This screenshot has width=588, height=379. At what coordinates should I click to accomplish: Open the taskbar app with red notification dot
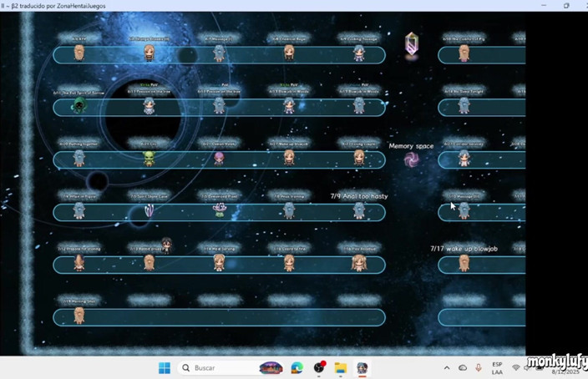[x=319, y=368]
